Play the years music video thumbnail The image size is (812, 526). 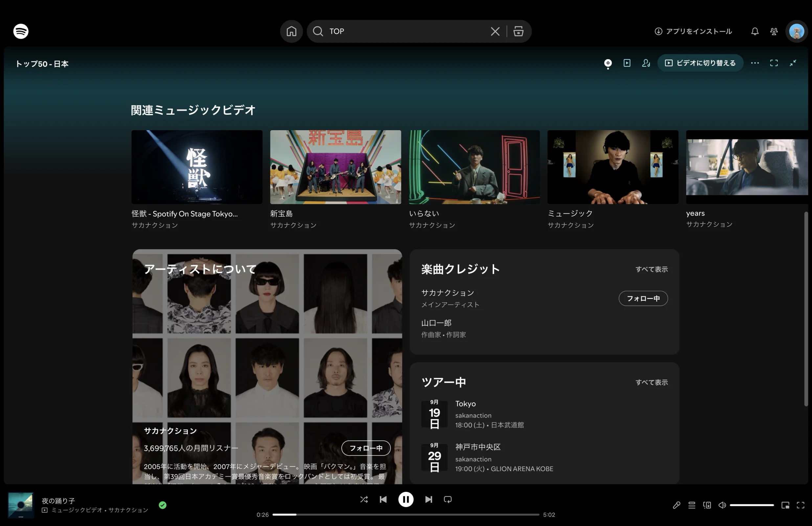[747, 167]
